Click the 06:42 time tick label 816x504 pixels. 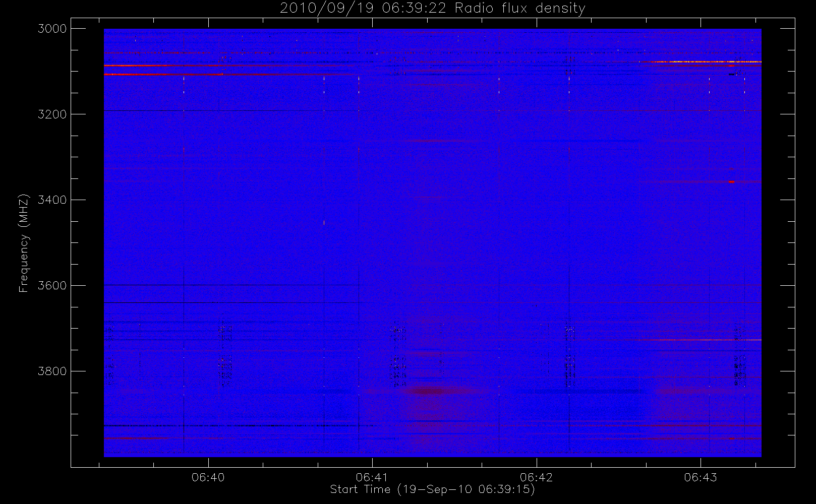(536, 477)
